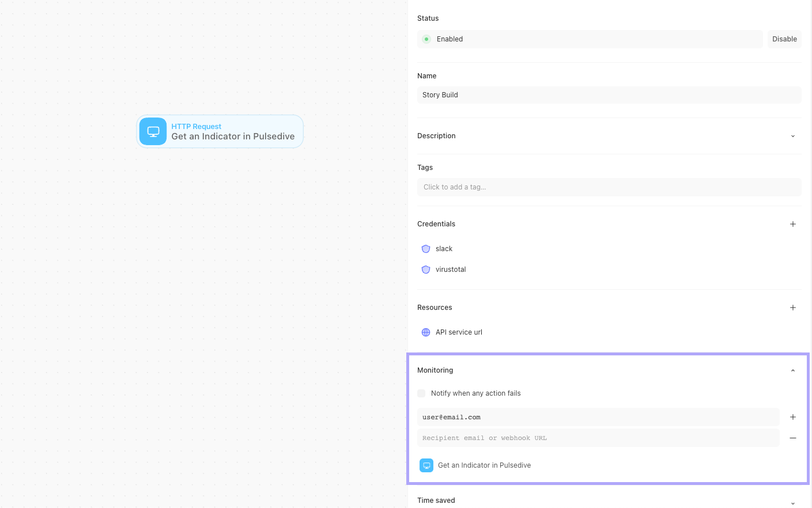
Task: Enable Notify when any action fails
Action: coord(421,393)
